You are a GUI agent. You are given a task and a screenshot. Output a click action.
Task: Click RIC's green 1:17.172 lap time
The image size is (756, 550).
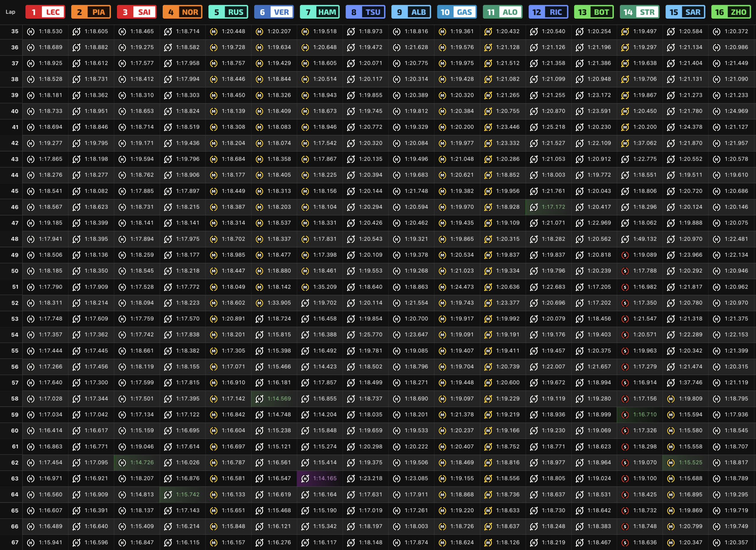tap(553, 207)
